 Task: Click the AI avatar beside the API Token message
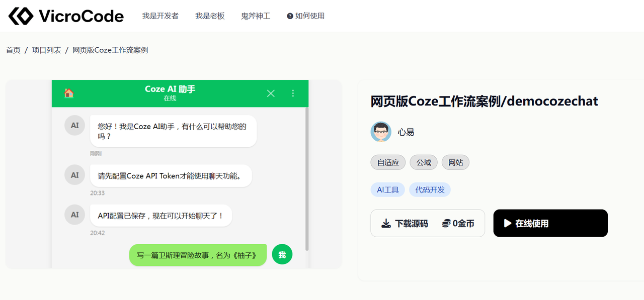coord(74,175)
